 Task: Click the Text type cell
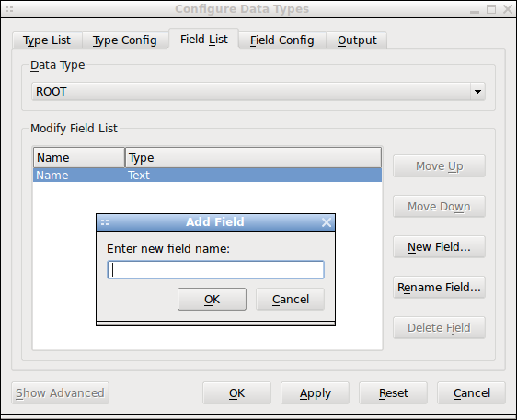[x=139, y=175]
